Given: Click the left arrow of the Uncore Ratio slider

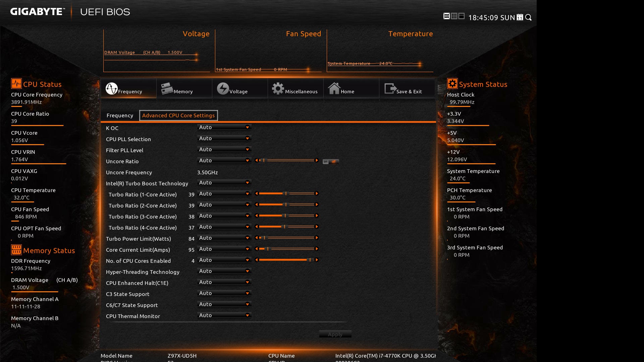Looking at the screenshot, I should point(257,161).
